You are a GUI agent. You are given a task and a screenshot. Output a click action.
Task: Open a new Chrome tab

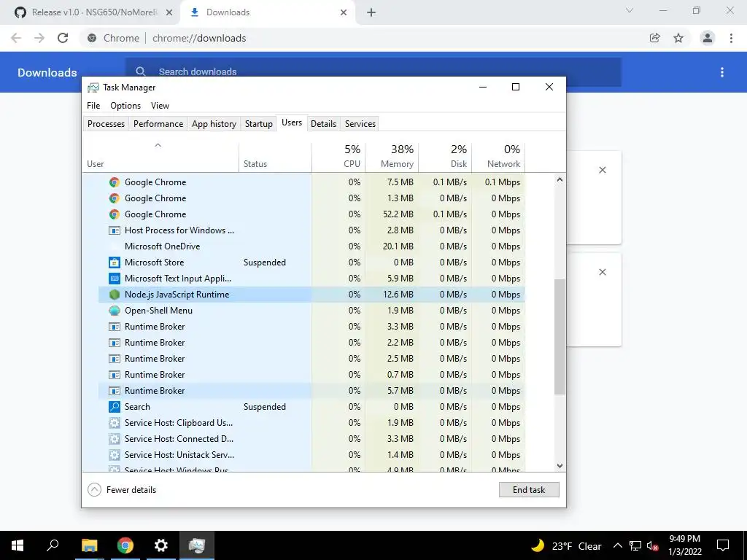coord(371,13)
